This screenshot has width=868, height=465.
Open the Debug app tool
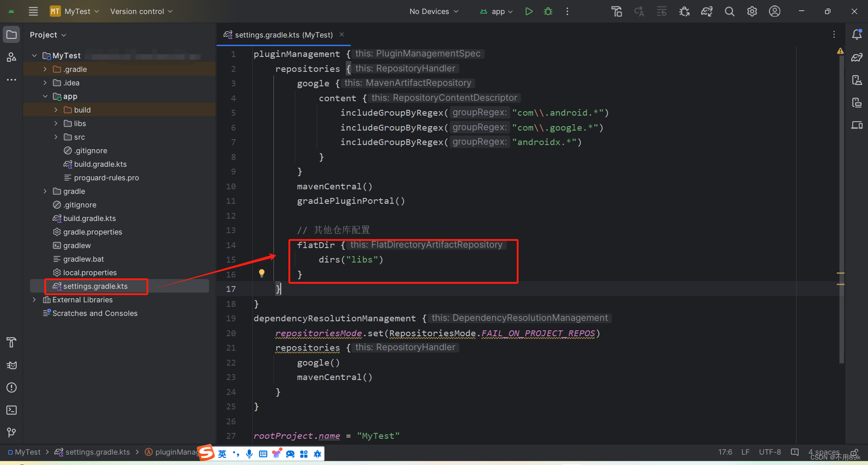pos(548,11)
